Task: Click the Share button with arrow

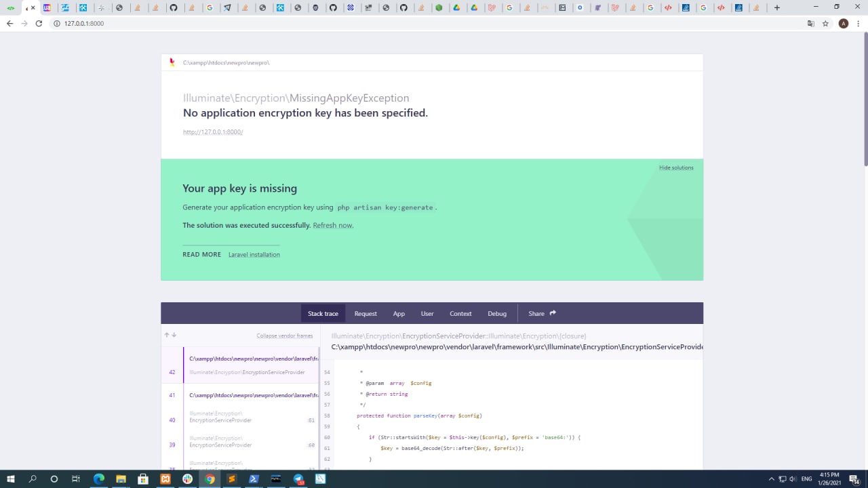Action: pos(542,313)
